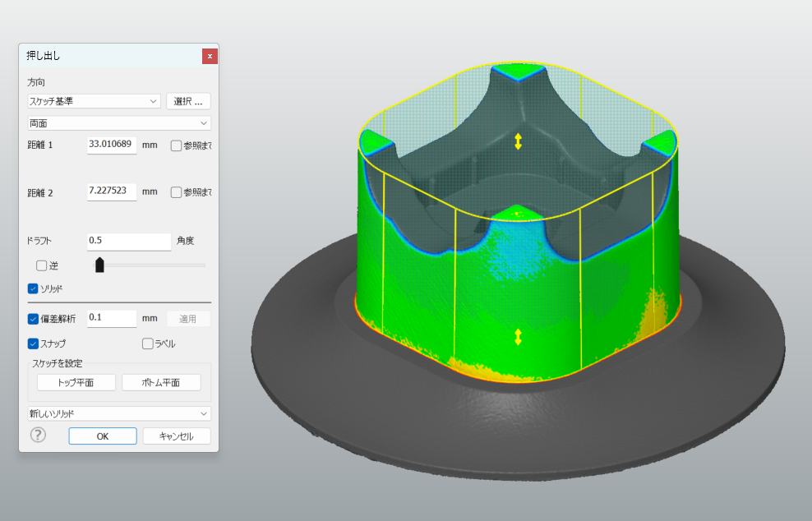The image size is (812, 521).
Task: Confirm extrusion with the OK button
Action: 103,436
